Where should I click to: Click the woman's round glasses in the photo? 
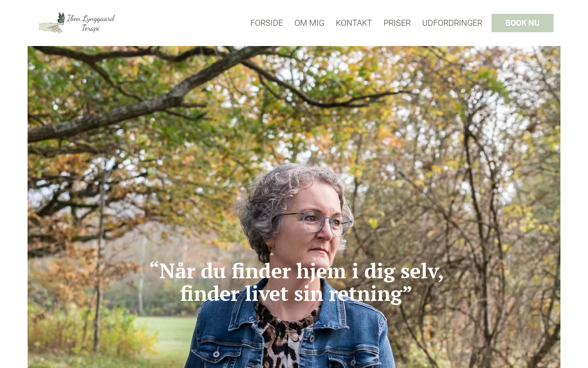(x=317, y=223)
